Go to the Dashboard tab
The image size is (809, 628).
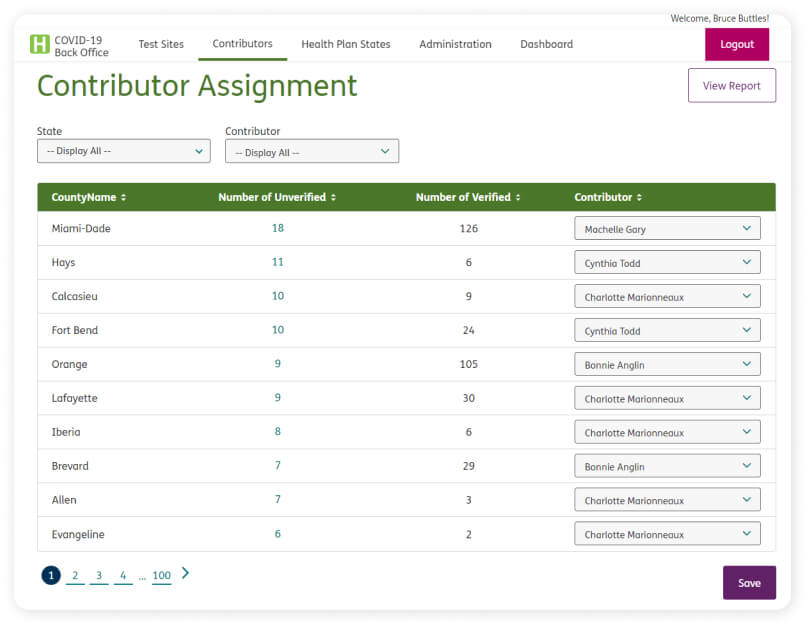[546, 44]
